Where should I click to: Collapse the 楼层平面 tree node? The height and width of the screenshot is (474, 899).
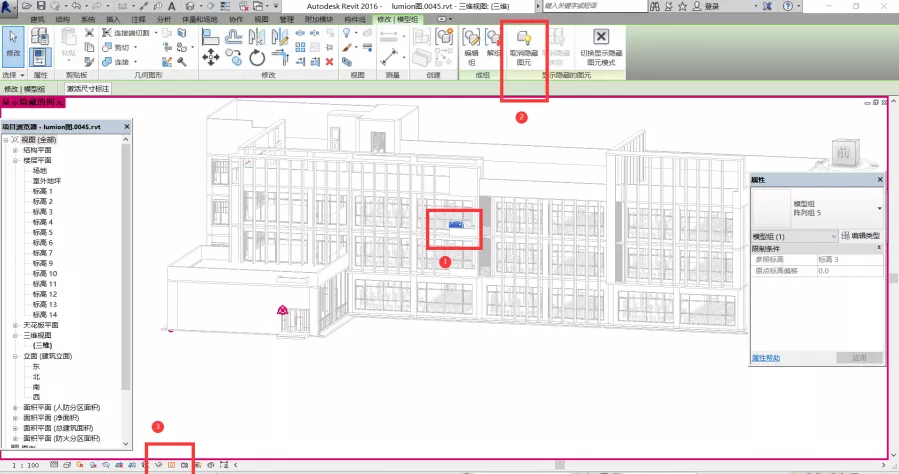(15, 160)
